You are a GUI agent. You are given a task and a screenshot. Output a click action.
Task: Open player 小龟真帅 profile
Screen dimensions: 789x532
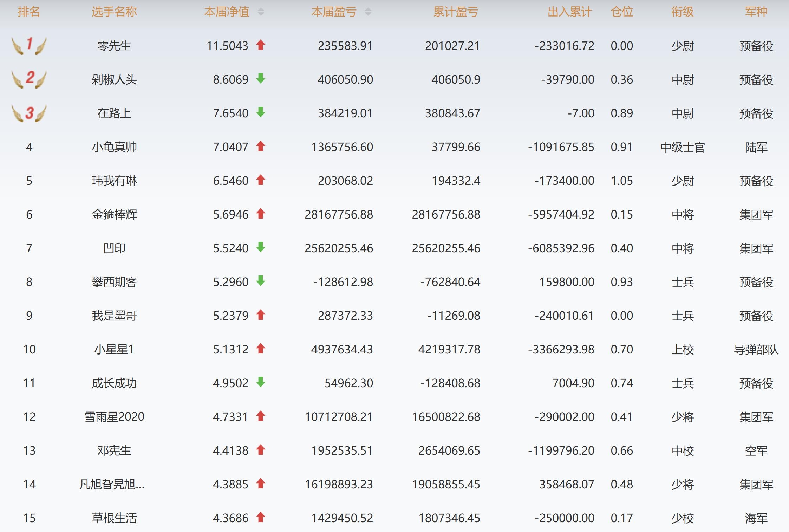pos(114,147)
